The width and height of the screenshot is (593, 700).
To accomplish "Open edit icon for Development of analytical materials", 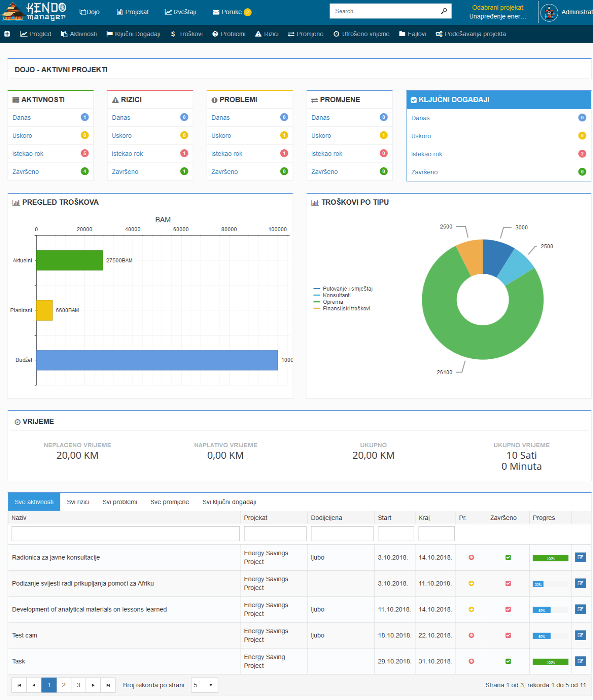I will (580, 609).
